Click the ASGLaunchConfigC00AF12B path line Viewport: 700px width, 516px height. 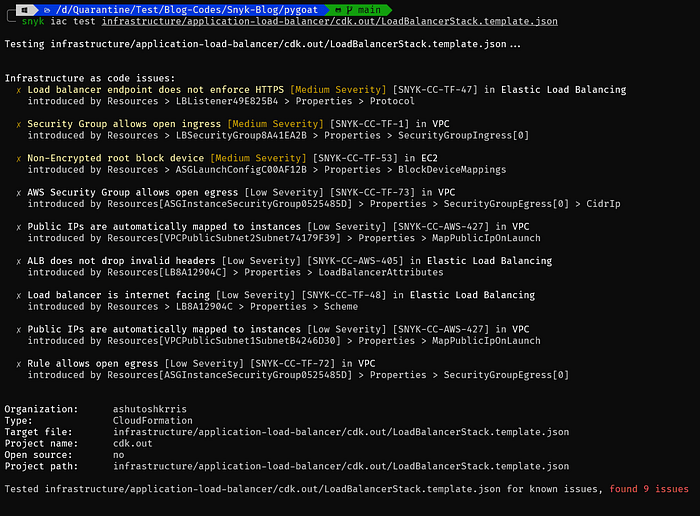click(267, 170)
